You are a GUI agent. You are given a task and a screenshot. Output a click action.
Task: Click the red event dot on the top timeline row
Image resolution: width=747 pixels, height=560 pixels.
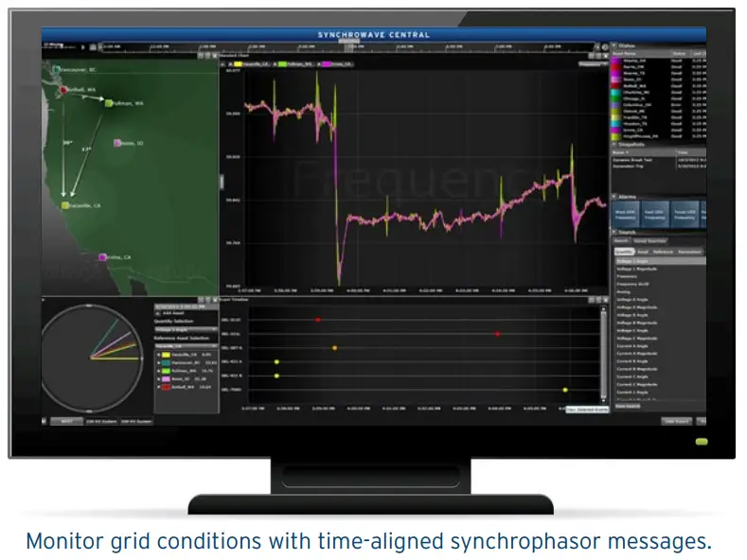(x=318, y=320)
